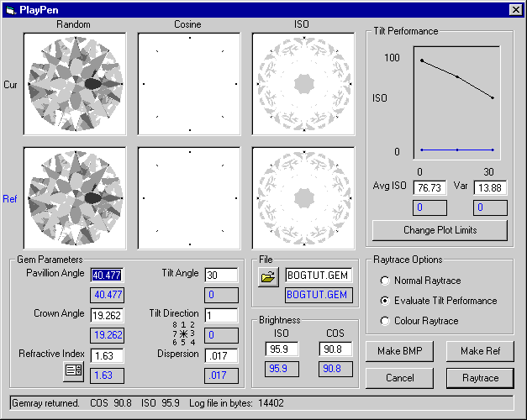The width and height of the screenshot is (527, 420).
Task: Open the refractive index table icon
Action: (74, 371)
